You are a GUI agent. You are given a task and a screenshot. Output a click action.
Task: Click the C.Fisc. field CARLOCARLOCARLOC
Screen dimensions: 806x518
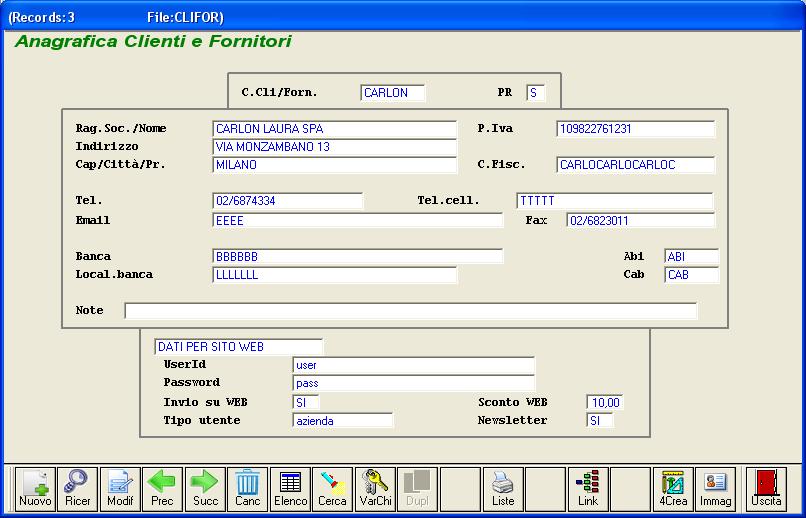pyautogui.click(x=635, y=165)
